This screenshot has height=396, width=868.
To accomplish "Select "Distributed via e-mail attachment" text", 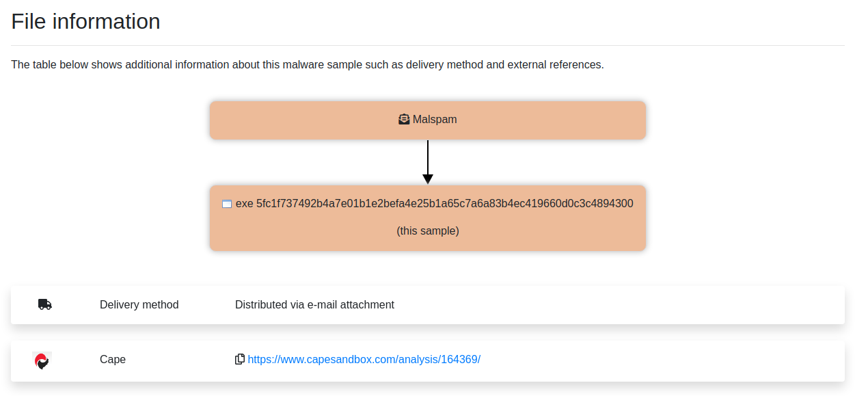I will [314, 304].
